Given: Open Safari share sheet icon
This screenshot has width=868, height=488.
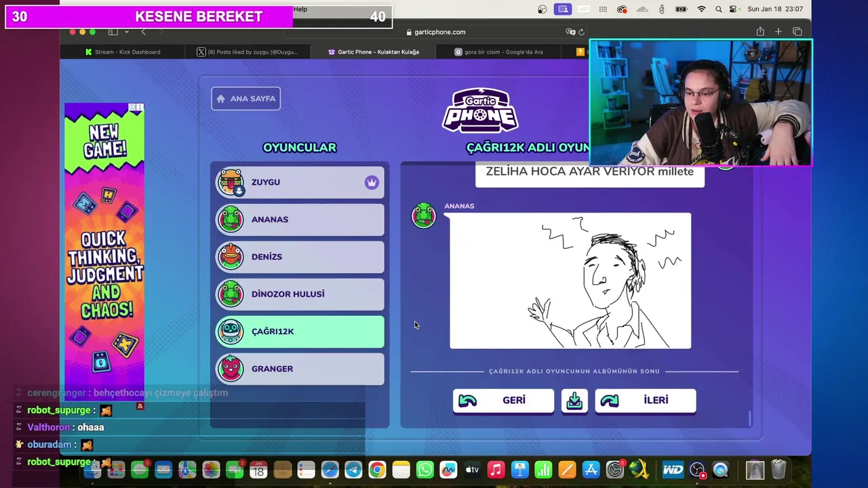Looking at the screenshot, I should [x=760, y=32].
